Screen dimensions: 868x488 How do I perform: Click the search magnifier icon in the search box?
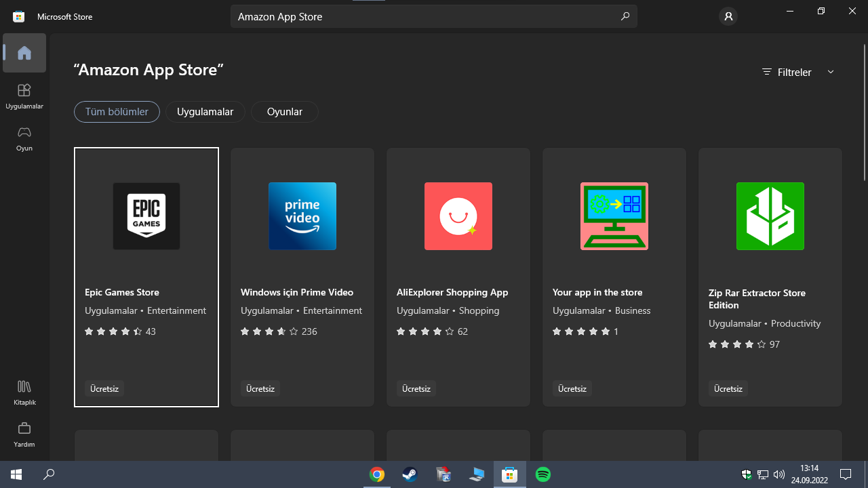point(625,16)
